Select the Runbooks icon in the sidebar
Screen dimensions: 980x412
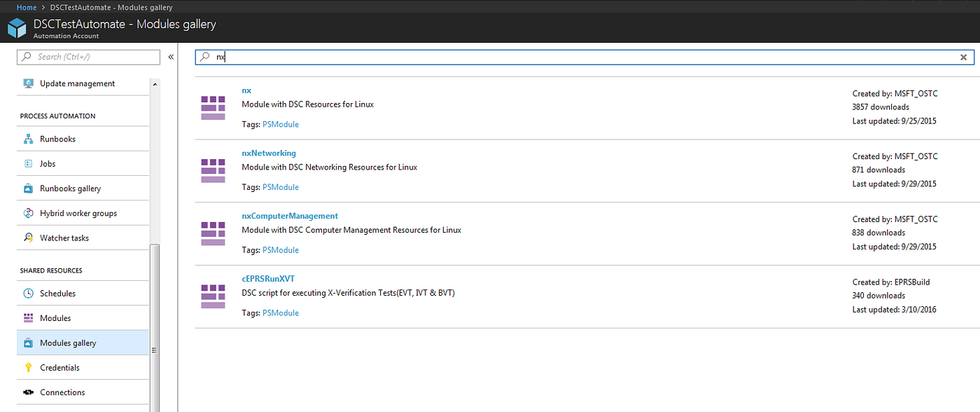click(29, 139)
